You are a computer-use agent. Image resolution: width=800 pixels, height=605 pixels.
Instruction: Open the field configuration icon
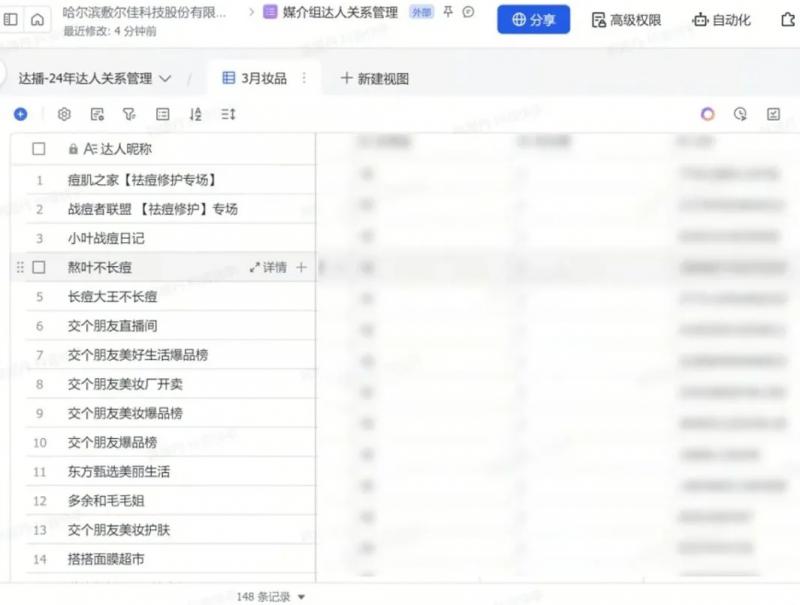97,115
